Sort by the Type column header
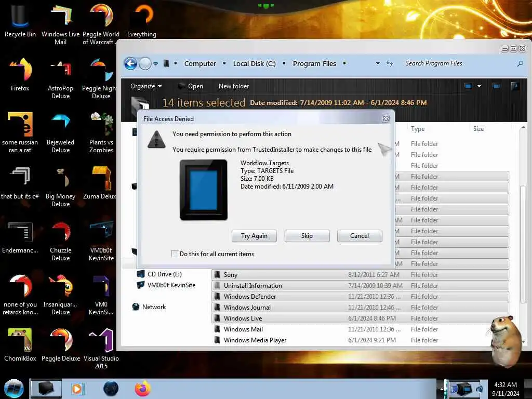This screenshot has width=532, height=399. (417, 129)
